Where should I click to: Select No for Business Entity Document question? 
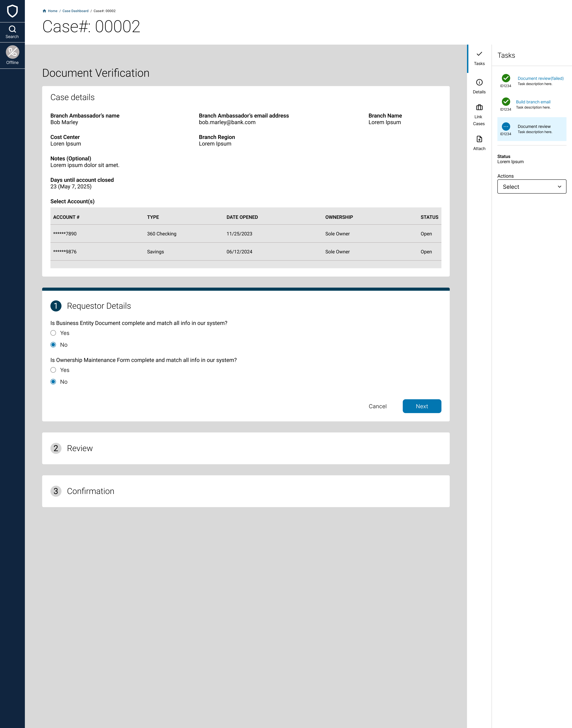click(53, 345)
